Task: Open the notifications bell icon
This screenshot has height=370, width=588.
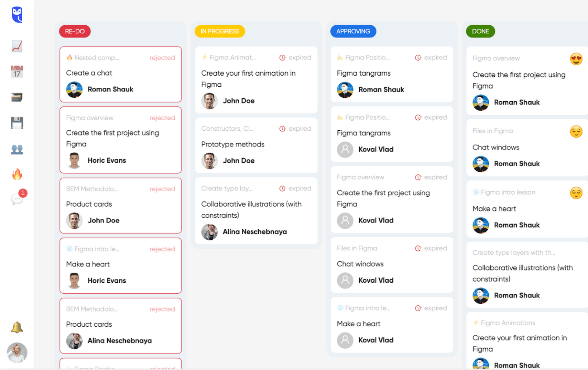Action: [17, 327]
